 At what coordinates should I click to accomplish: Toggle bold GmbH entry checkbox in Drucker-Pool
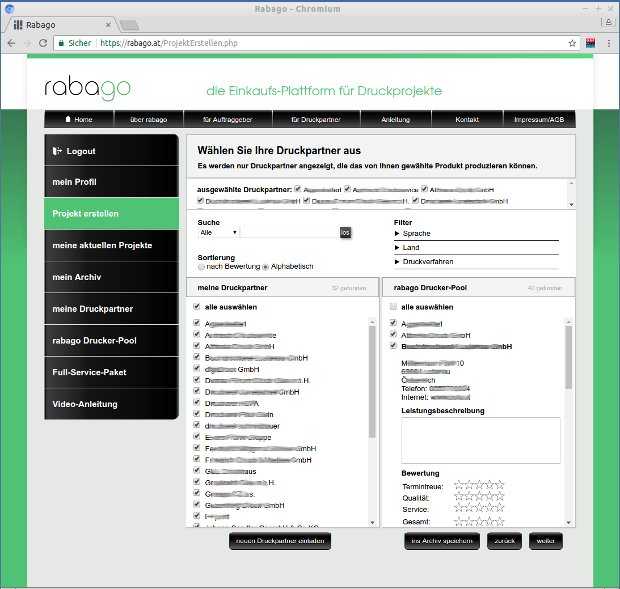point(393,345)
